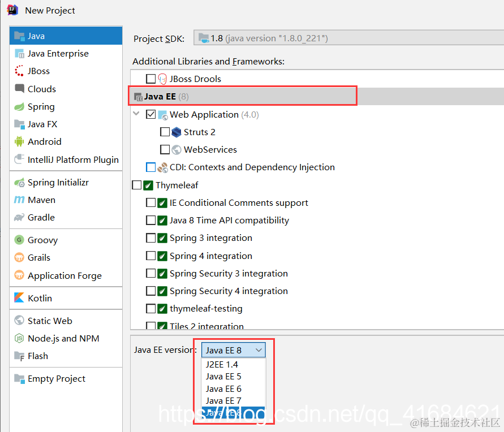Screen dimensions: 504x432
Task: Choose Java EE 7 from version list
Action: pyautogui.click(x=234, y=401)
